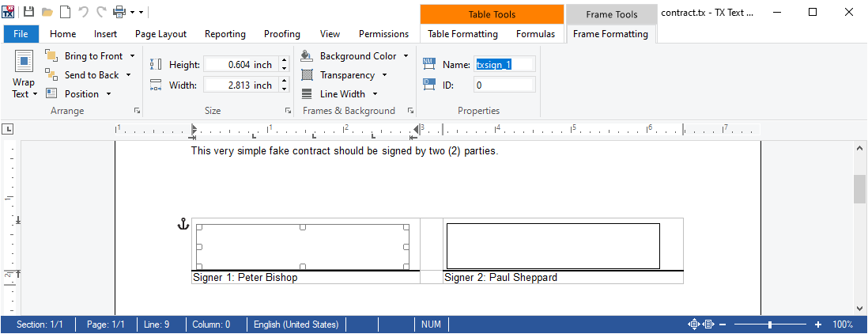This screenshot has height=334, width=868.
Task: Open Frames & Background dialog launcher
Action: (411, 111)
